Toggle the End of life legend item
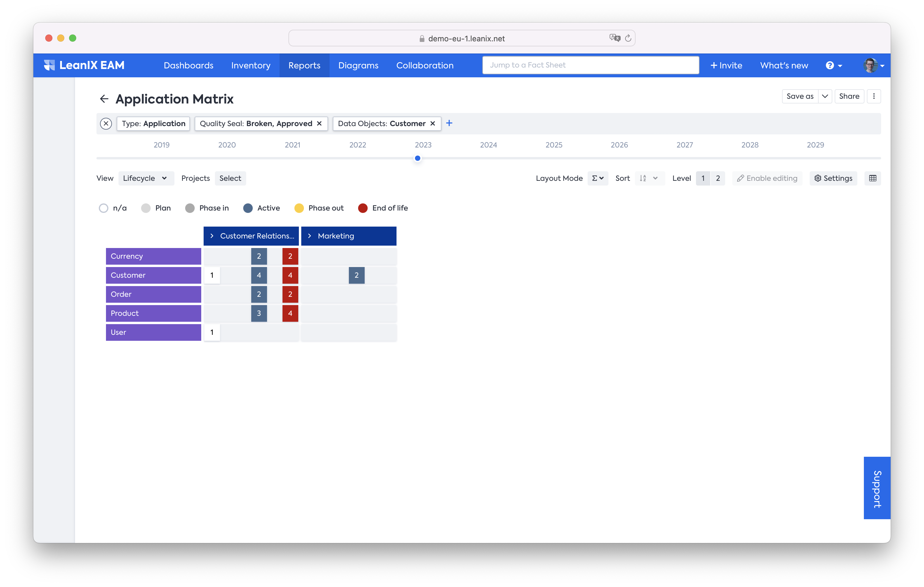The height and width of the screenshot is (587, 924). [x=363, y=208]
